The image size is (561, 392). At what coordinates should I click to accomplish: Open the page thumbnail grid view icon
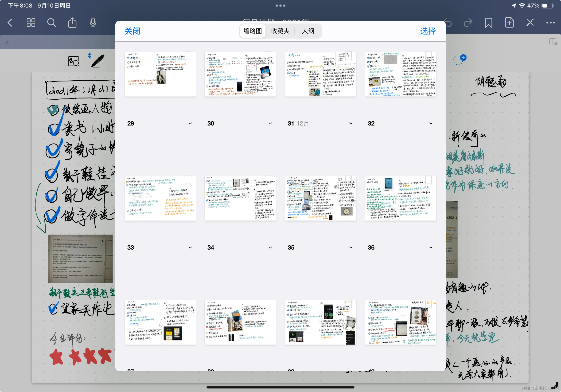tap(31, 23)
